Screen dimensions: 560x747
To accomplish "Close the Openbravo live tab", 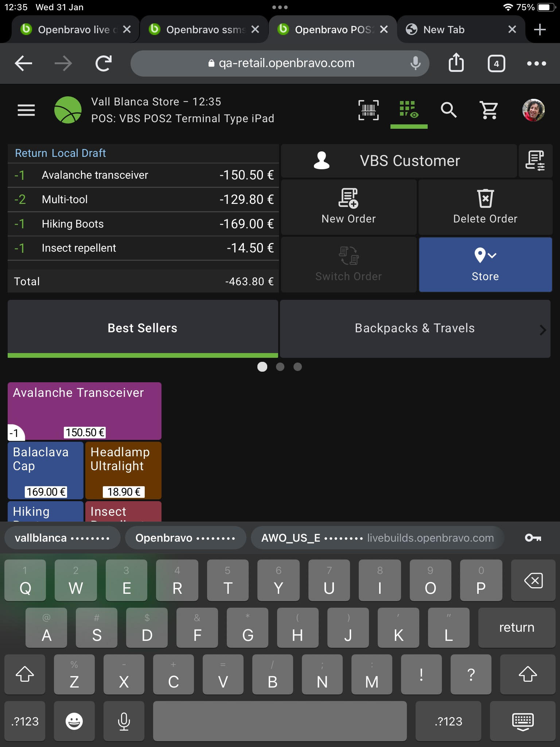I will coord(127,30).
